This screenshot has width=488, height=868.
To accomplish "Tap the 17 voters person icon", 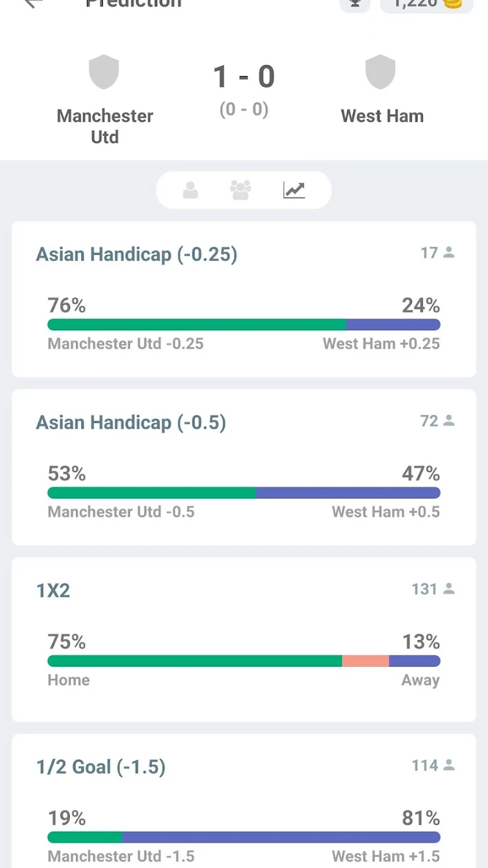I will point(449,253).
